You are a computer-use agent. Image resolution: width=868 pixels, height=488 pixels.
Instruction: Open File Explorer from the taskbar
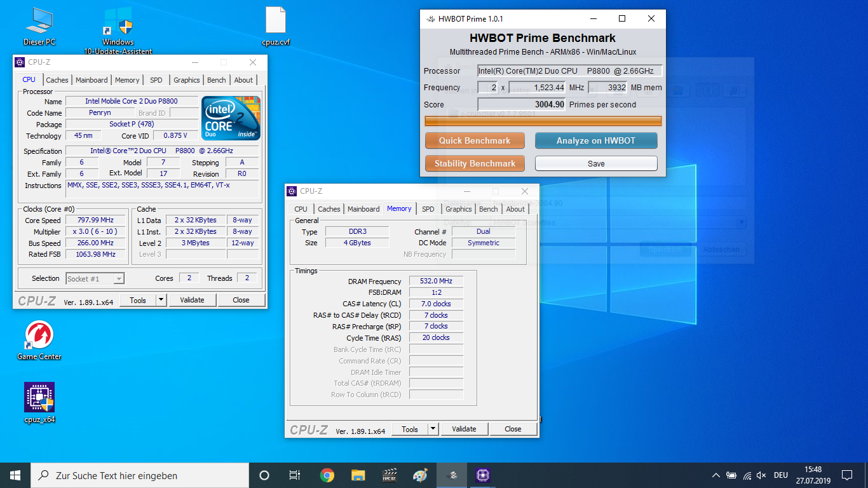(358, 475)
